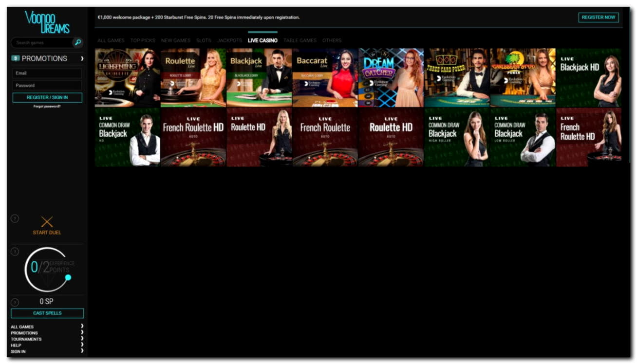The image size is (637, 364).
Task: Open the French Roulette Auto game
Action: (325, 137)
